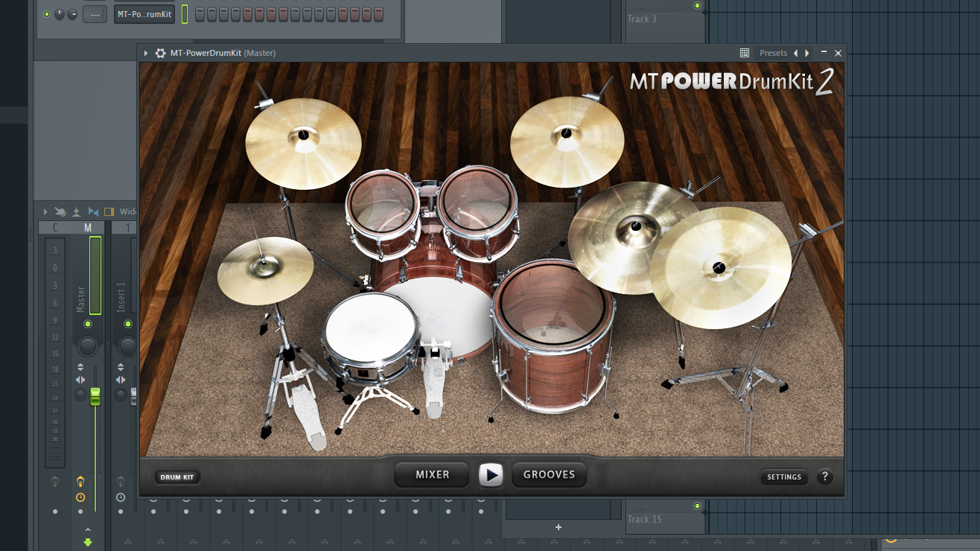This screenshot has height=551, width=980.
Task: Click the Master stereo separation knob
Action: click(x=80, y=395)
